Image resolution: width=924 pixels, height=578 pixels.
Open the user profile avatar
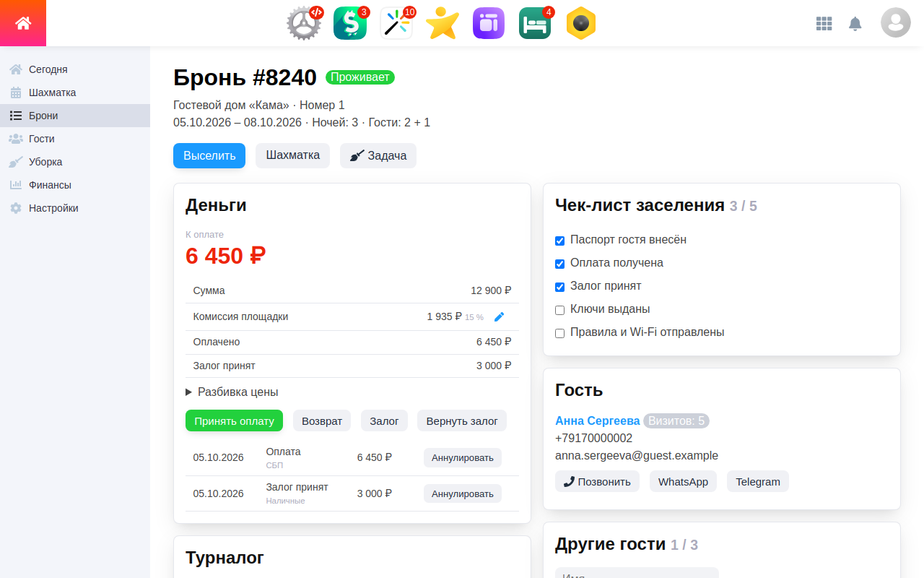tap(896, 22)
